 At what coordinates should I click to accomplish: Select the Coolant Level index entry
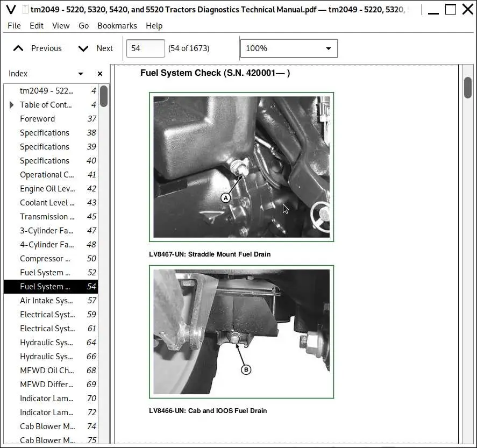click(x=51, y=203)
